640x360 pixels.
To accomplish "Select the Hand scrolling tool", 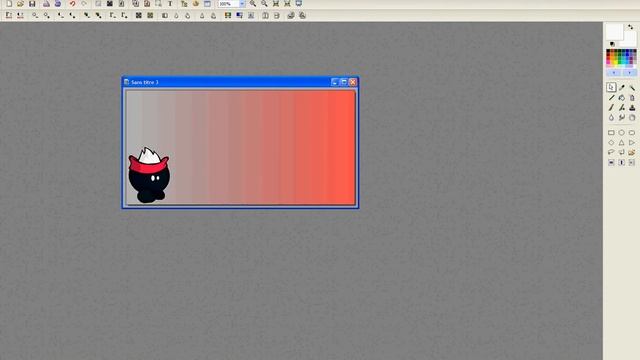I will tap(632, 118).
